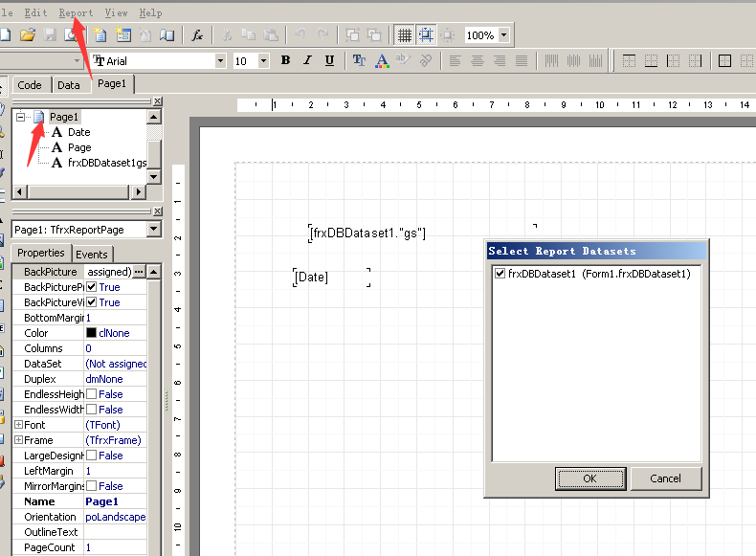
Task: Toggle the MirrorMargins False checkbox
Action: [92, 486]
